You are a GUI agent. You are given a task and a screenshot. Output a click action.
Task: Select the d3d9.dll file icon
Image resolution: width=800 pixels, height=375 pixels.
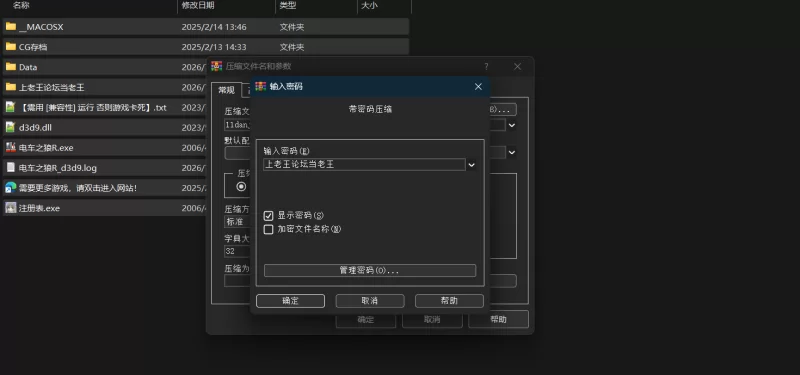point(10,127)
